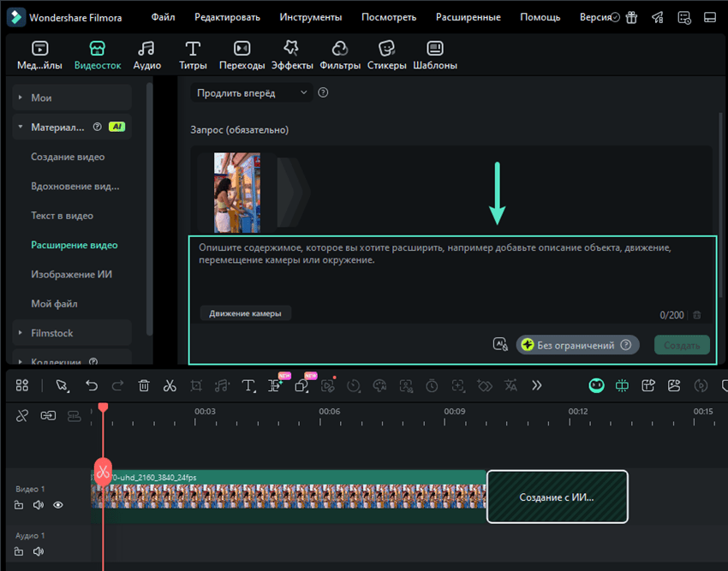Click the red playhead on the timeline ruler

103,407
